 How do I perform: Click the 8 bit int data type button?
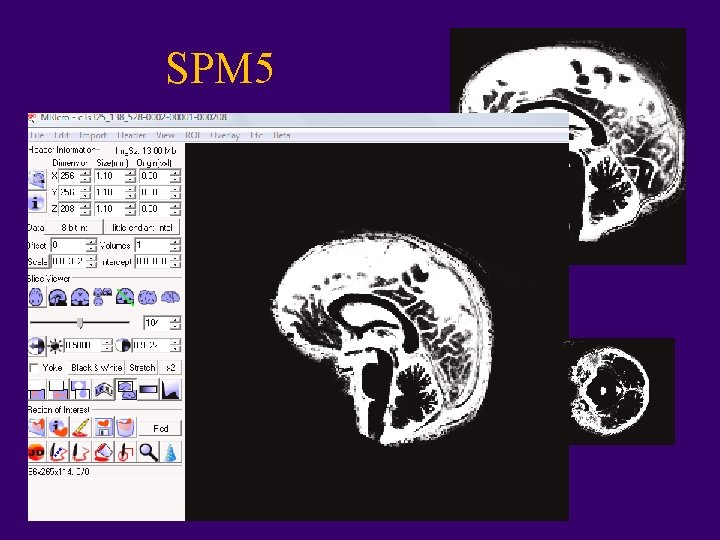point(74,228)
